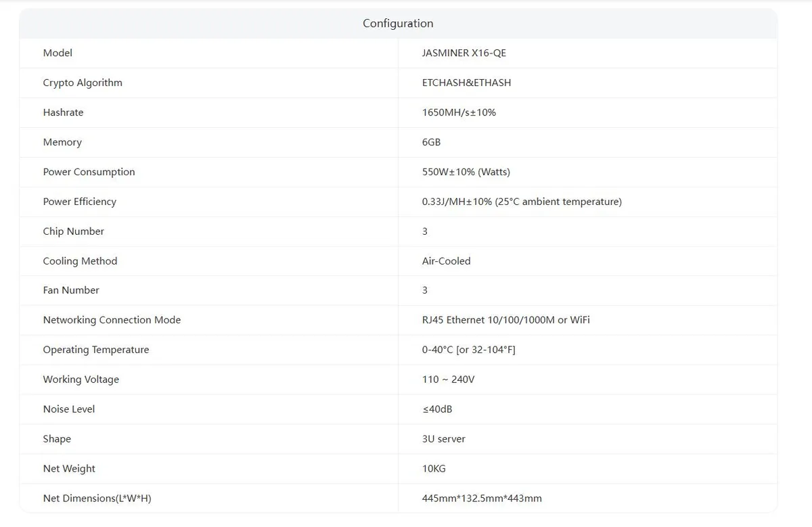
Task: Click the Net Weight label
Action: tap(69, 469)
